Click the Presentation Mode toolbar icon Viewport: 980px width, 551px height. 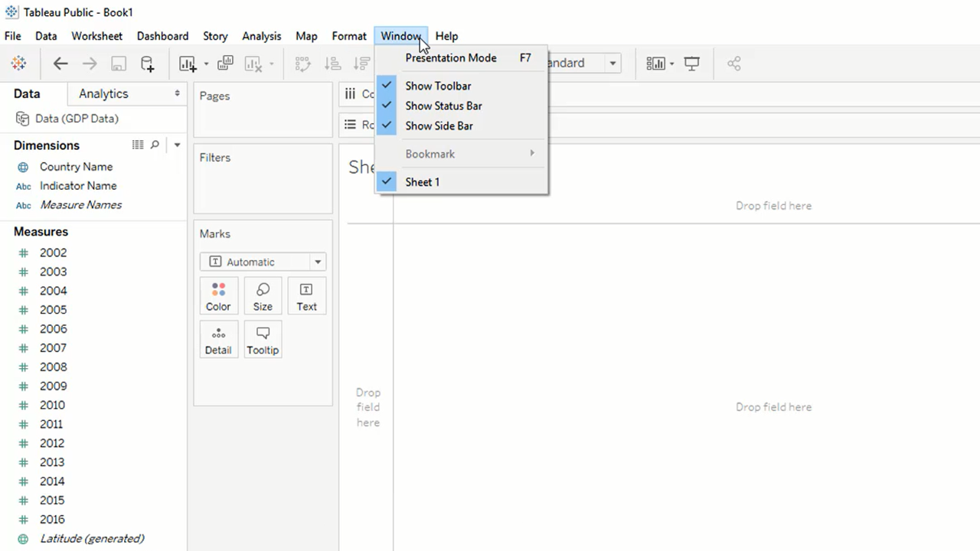click(692, 64)
